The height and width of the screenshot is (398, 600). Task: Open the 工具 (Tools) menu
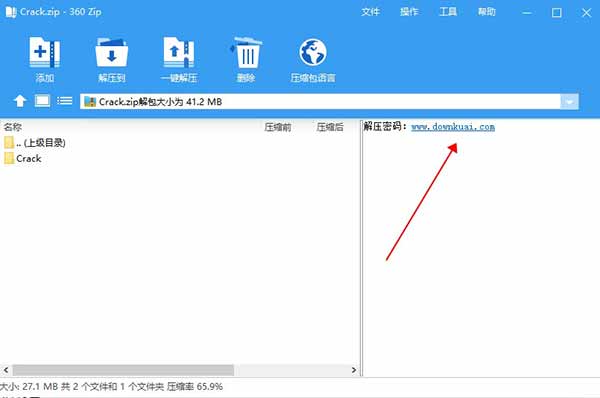click(x=448, y=12)
